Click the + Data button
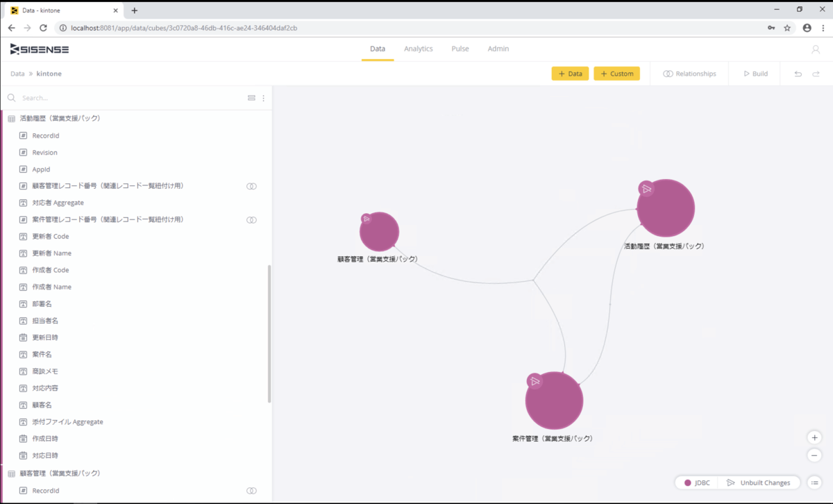The image size is (833, 504). [x=570, y=74]
